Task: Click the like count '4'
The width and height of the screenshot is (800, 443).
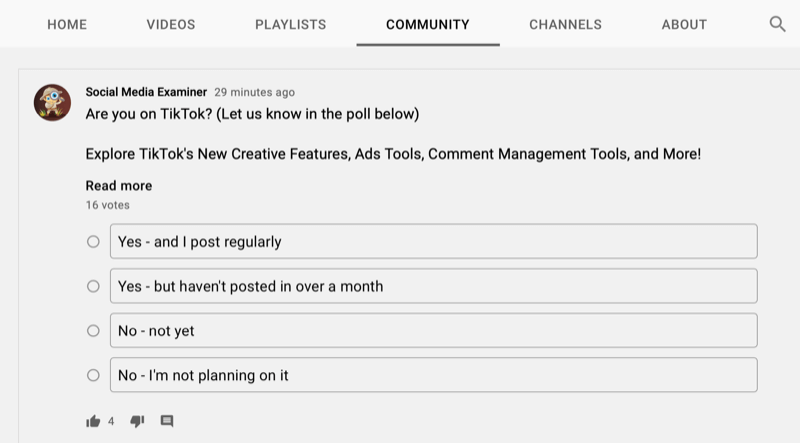Action: coord(111,422)
